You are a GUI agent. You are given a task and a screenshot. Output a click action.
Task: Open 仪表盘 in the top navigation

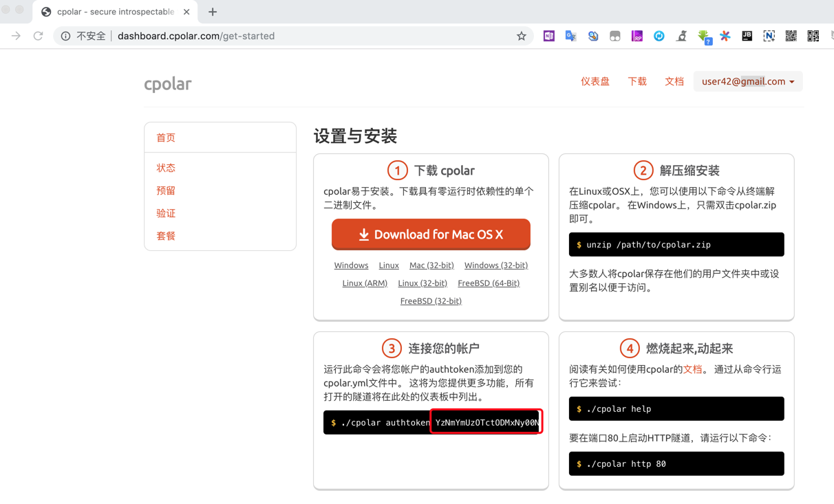click(x=595, y=81)
